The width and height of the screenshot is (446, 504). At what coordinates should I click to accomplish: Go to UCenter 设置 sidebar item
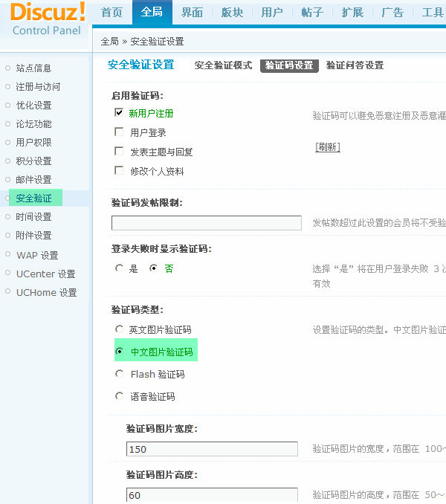[x=46, y=274]
